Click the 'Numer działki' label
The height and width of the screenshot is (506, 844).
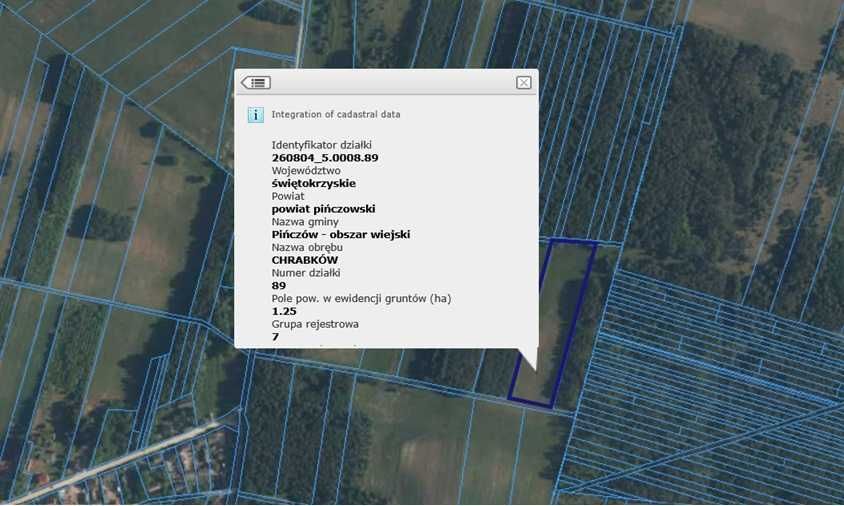pos(306,273)
